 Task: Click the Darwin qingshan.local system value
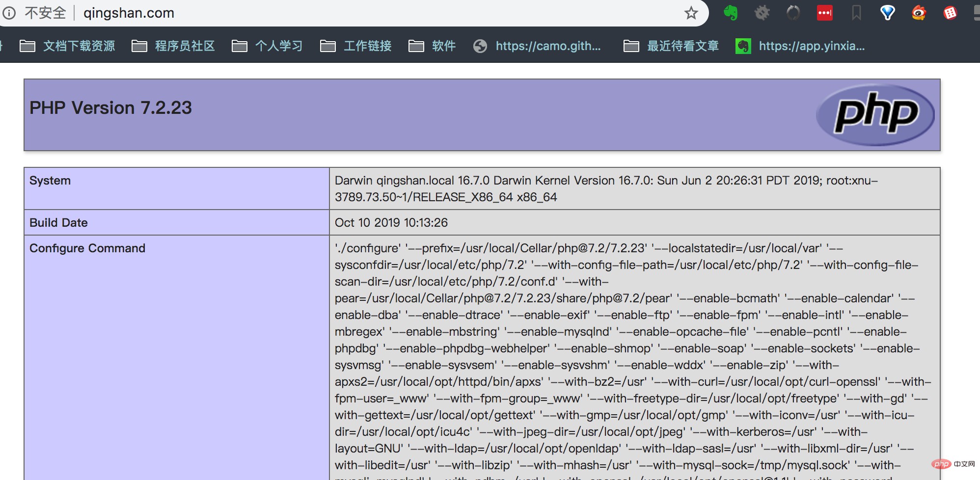pos(606,189)
